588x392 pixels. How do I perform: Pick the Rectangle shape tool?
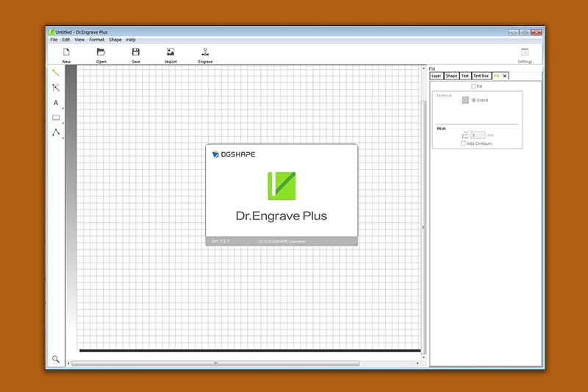tap(56, 118)
